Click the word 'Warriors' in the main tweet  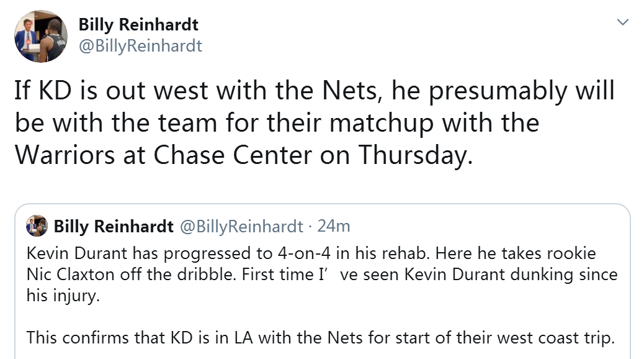(x=65, y=155)
